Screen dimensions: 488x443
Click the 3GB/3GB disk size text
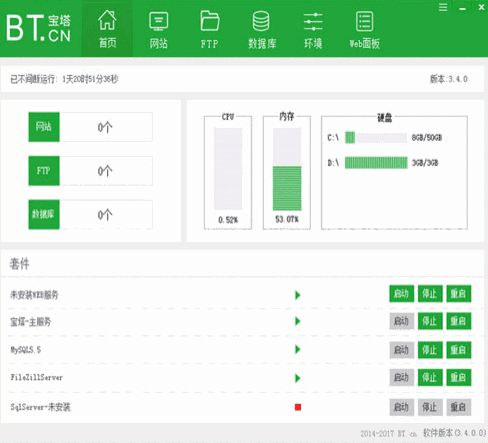(425, 163)
